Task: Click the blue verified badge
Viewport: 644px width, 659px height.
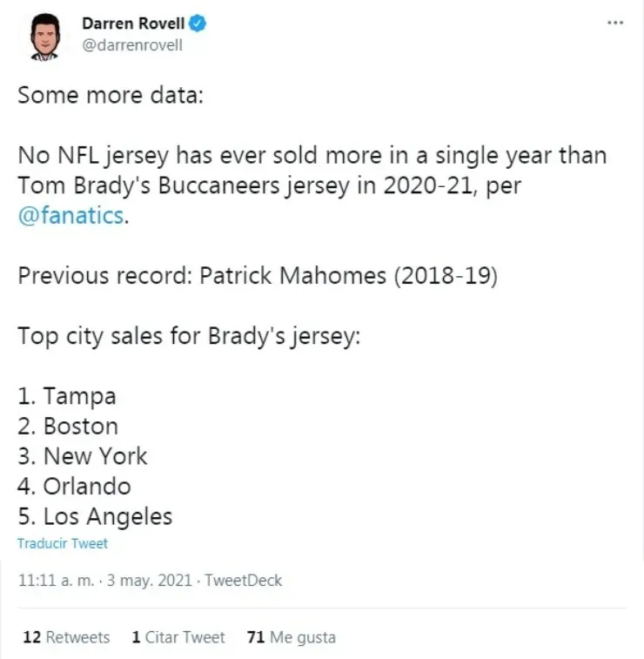Action: pos(198,24)
